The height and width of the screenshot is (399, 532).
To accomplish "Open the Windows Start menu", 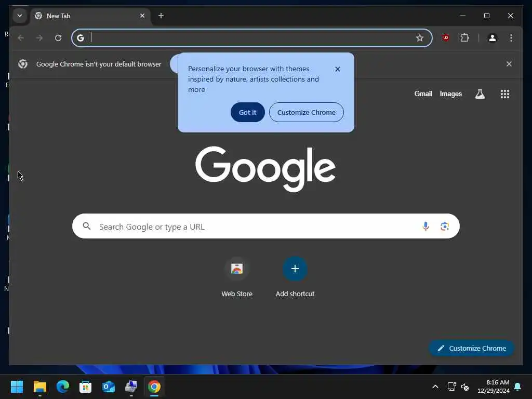I will pos(17,387).
